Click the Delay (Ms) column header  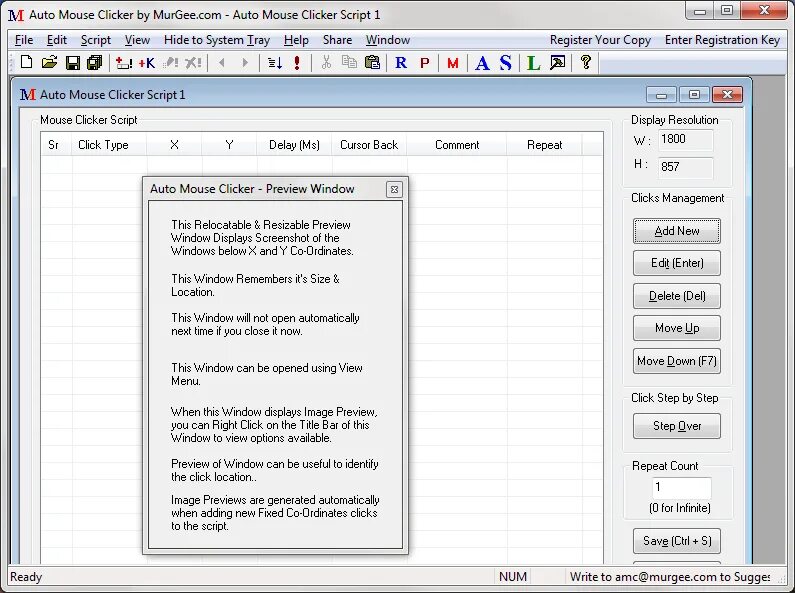pyautogui.click(x=294, y=145)
